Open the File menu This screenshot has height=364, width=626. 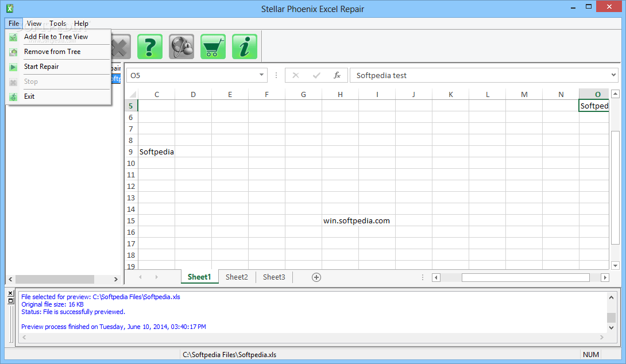point(14,24)
